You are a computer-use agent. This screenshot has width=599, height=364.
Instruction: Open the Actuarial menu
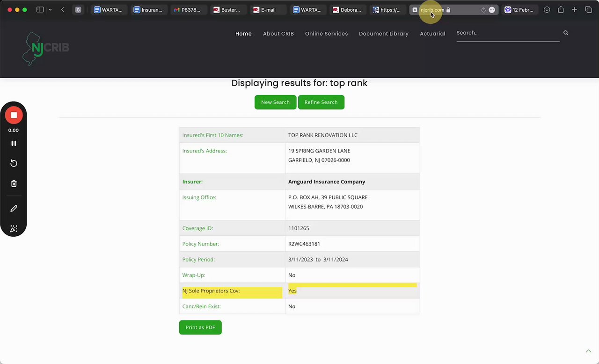pyautogui.click(x=432, y=34)
